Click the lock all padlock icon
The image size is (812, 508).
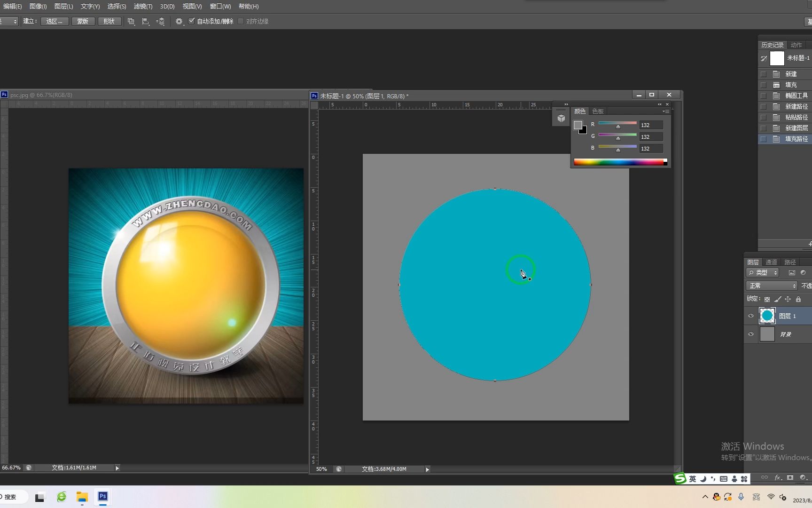point(798,299)
